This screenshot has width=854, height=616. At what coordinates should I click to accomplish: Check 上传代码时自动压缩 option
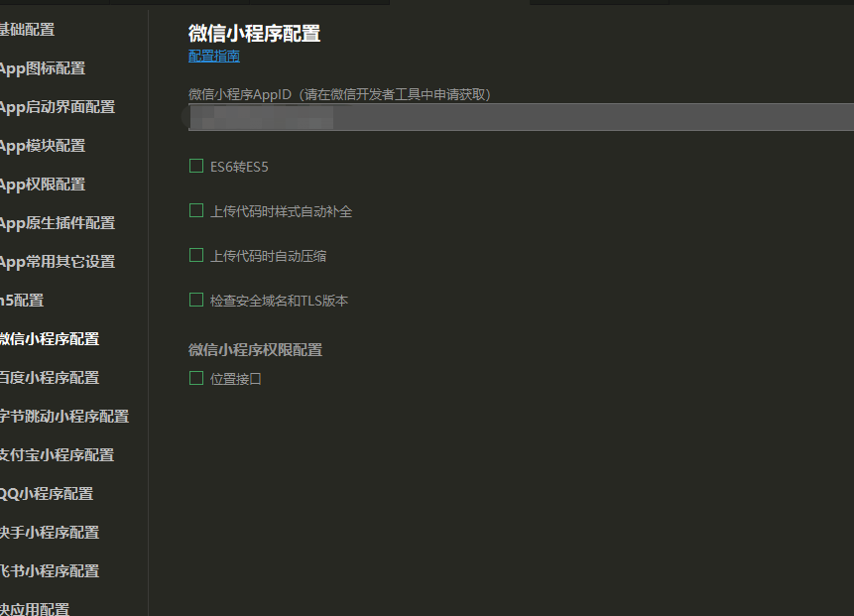(196, 255)
